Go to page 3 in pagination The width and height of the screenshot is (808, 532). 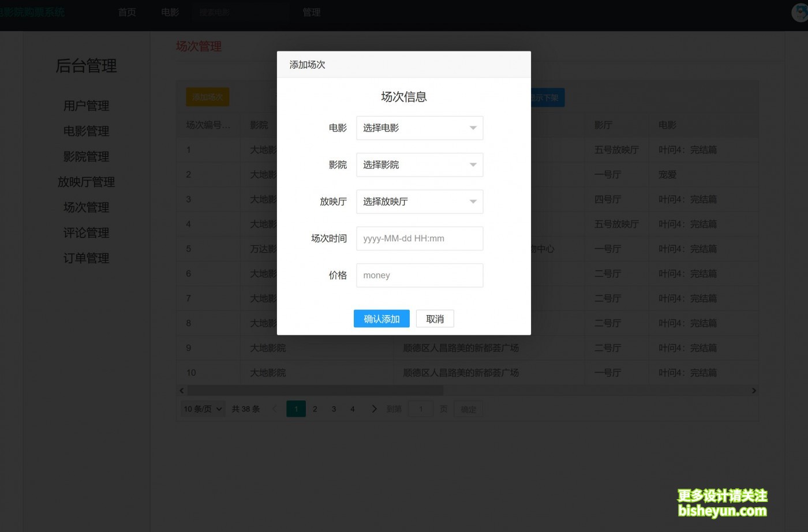pos(334,409)
